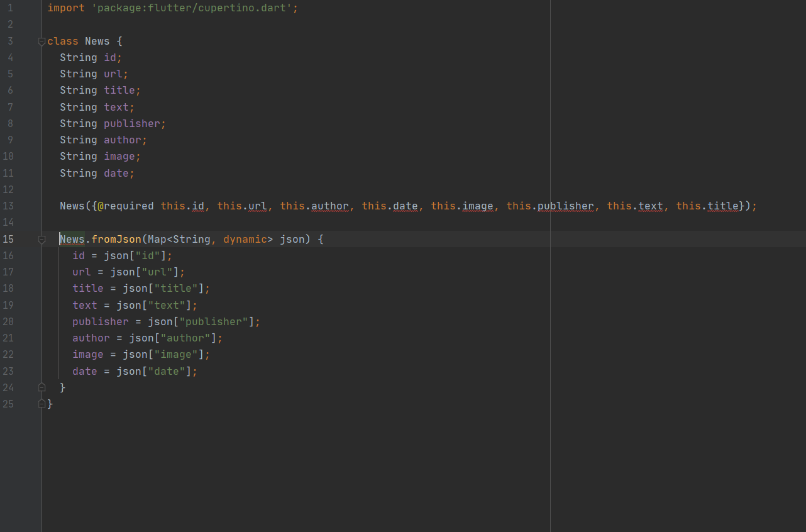Click the field name id on line 4
Image resolution: width=806 pixels, height=532 pixels.
click(x=110, y=57)
